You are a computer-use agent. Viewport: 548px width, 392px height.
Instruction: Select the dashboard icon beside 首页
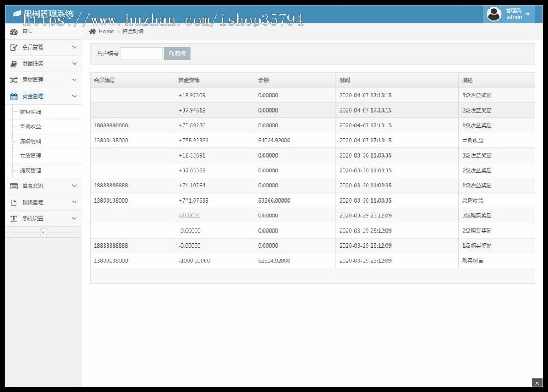pyautogui.click(x=15, y=31)
